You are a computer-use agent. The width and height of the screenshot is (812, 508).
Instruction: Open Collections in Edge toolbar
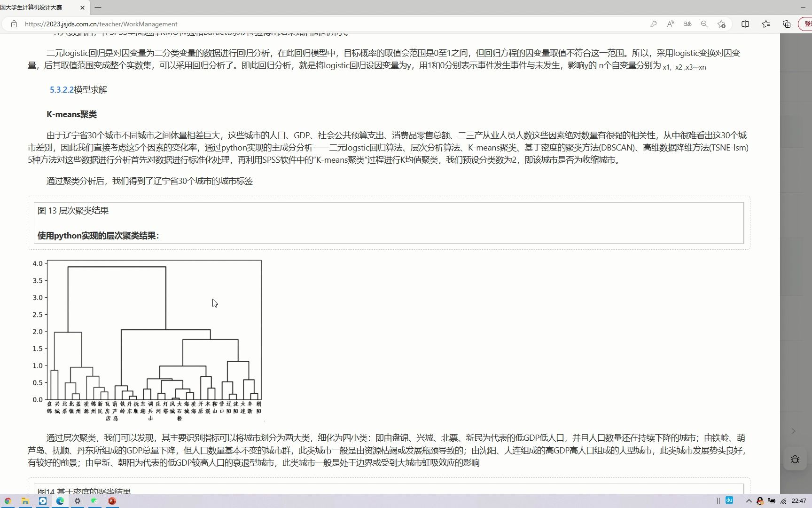pos(787,24)
